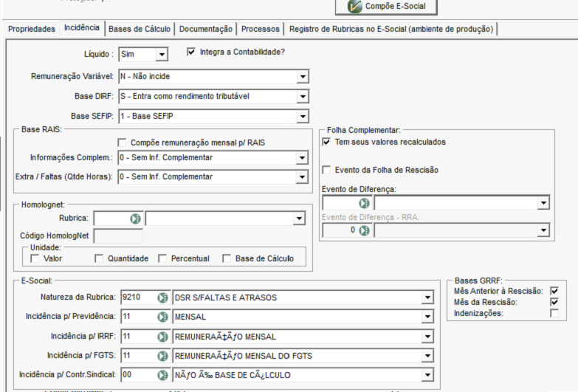Image resolution: width=578 pixels, height=392 pixels.
Task: Click the Incidência p/ FGTS lookup icon
Action: click(x=162, y=356)
